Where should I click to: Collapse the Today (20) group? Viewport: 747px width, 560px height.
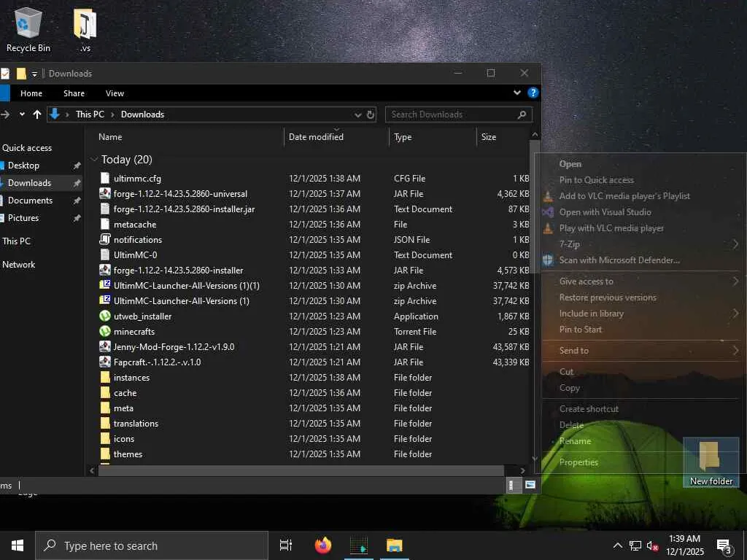(x=94, y=159)
